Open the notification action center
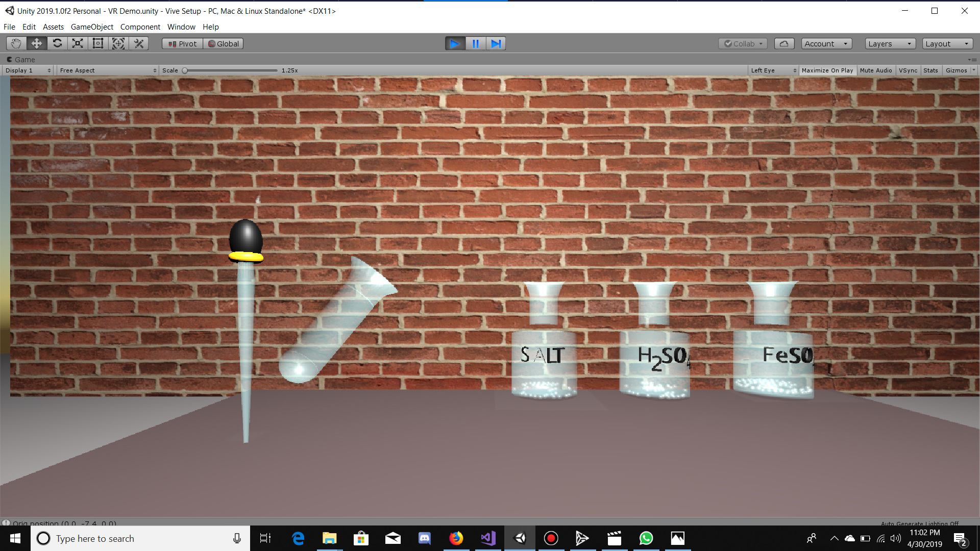Image resolution: width=980 pixels, height=551 pixels. point(960,539)
